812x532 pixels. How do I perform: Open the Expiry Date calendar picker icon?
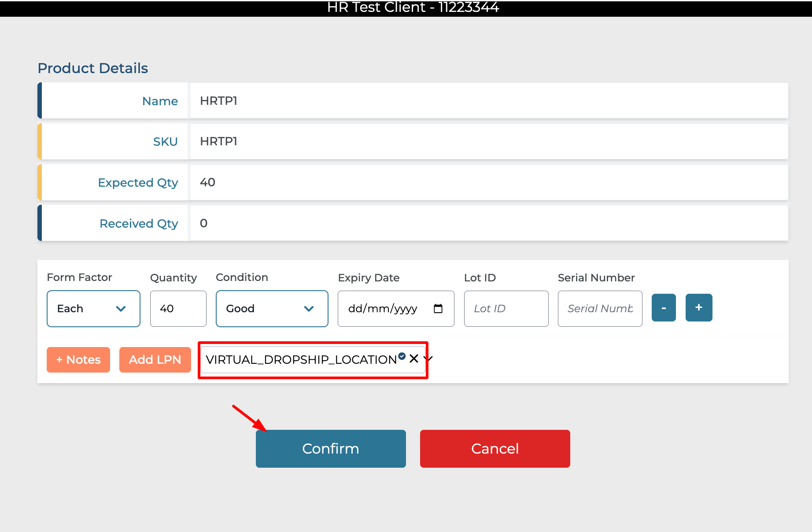coord(438,309)
